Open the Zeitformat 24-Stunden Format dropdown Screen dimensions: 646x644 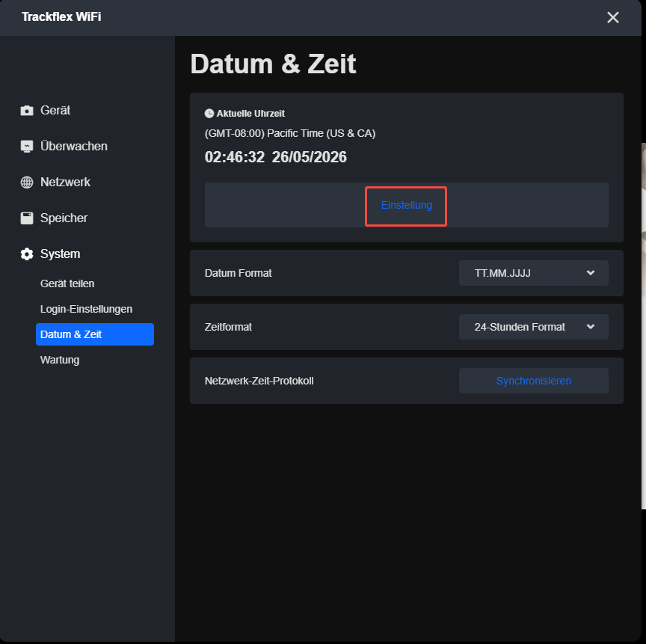[534, 327]
